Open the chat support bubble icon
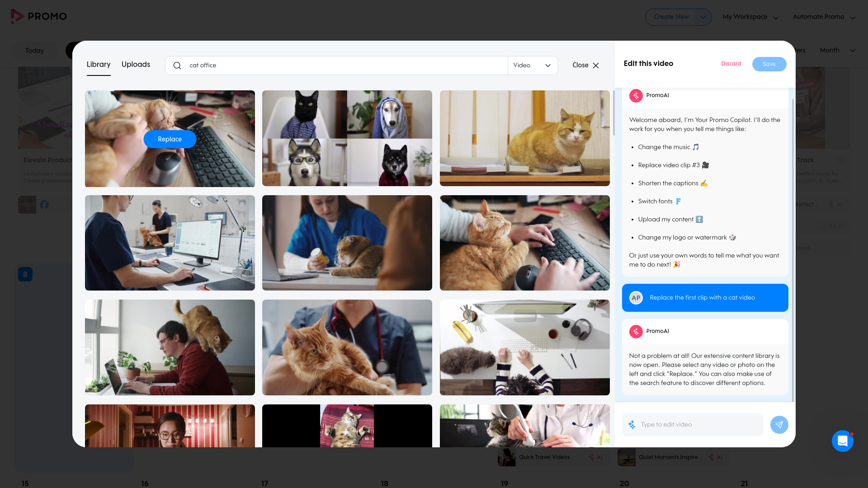This screenshot has height=488, width=868. [843, 441]
